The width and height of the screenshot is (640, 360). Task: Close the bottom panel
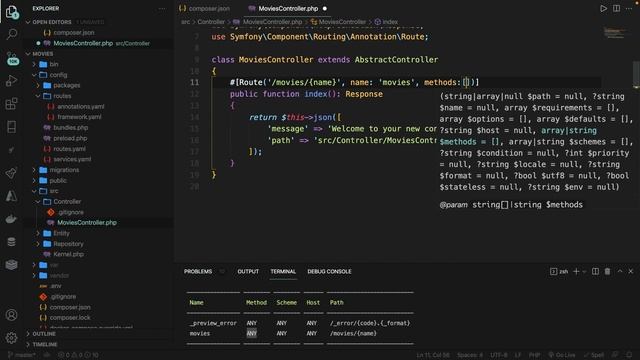tap(631, 271)
